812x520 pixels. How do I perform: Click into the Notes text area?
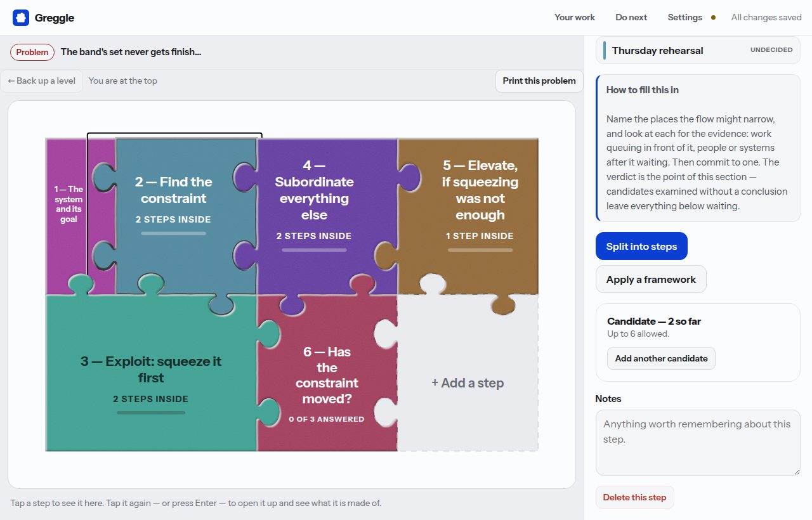[x=698, y=443]
